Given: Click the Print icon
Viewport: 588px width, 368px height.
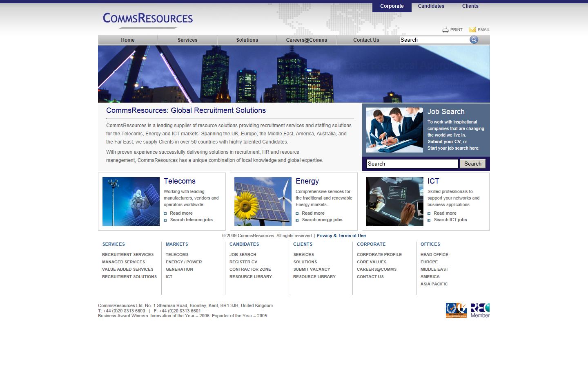Looking at the screenshot, I should pos(445,29).
